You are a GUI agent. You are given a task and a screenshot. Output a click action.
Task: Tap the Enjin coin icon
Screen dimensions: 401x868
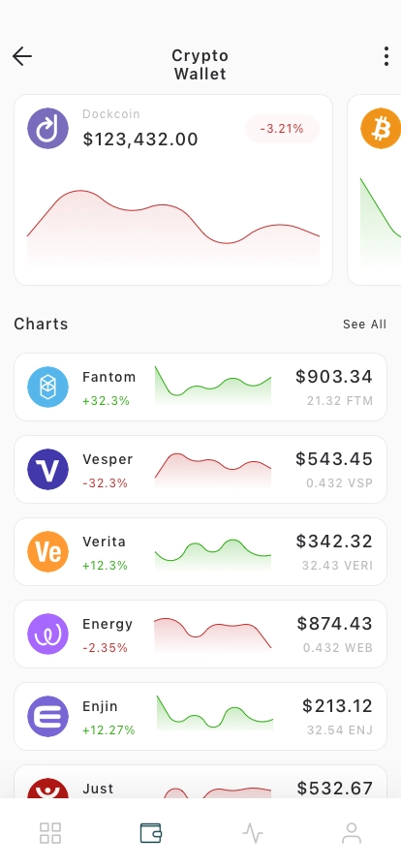click(48, 716)
